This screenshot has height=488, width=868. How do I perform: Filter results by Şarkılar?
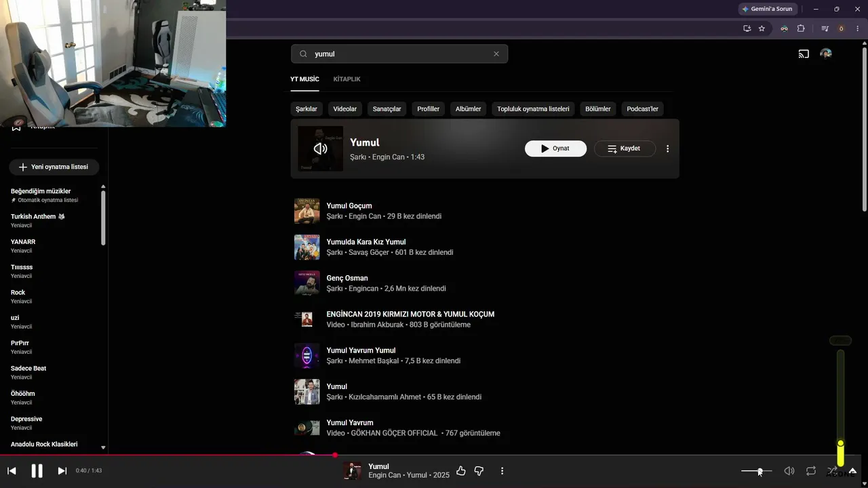click(307, 109)
